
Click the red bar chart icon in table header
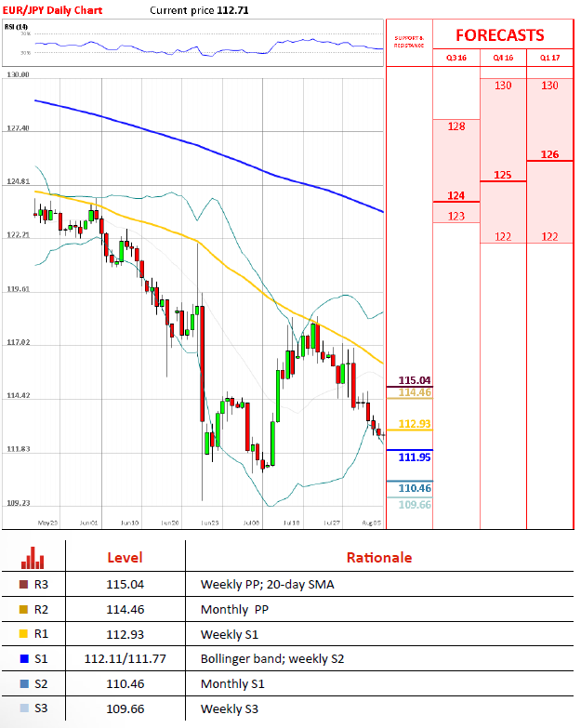pos(33,558)
